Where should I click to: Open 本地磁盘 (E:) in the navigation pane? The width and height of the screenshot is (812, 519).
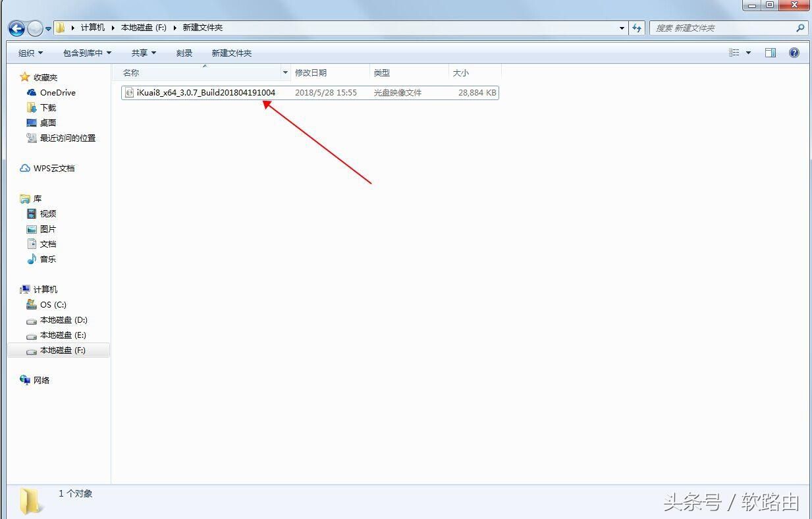point(63,335)
